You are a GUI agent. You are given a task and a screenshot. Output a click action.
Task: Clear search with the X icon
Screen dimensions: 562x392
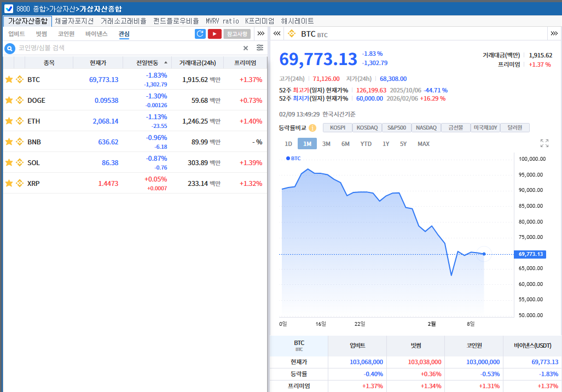(246, 48)
